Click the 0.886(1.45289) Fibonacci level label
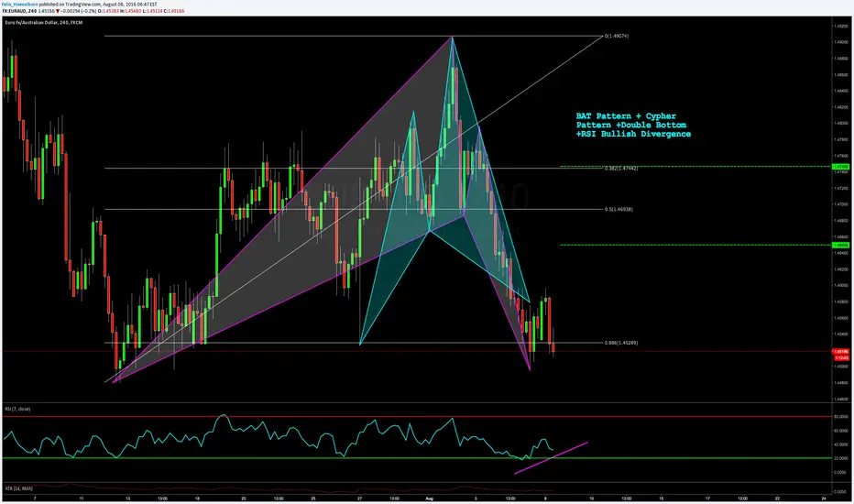Image resolution: width=854 pixels, height=504 pixels. (x=621, y=343)
